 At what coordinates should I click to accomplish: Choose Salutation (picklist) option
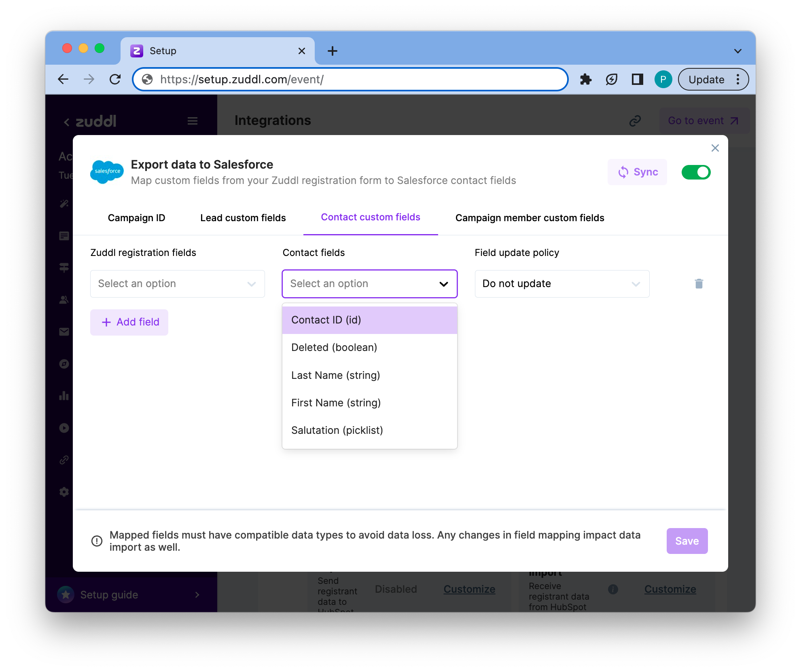pyautogui.click(x=369, y=431)
